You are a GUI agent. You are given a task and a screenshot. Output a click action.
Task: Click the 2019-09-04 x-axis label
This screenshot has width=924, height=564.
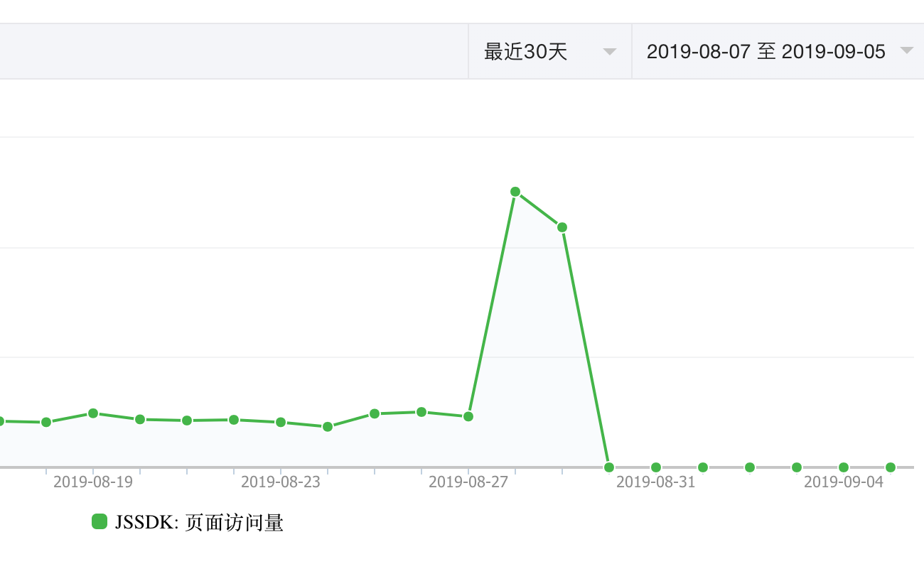coord(844,482)
